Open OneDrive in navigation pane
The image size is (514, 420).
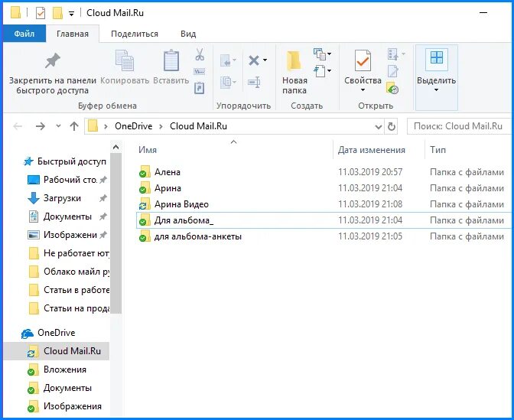click(56, 333)
